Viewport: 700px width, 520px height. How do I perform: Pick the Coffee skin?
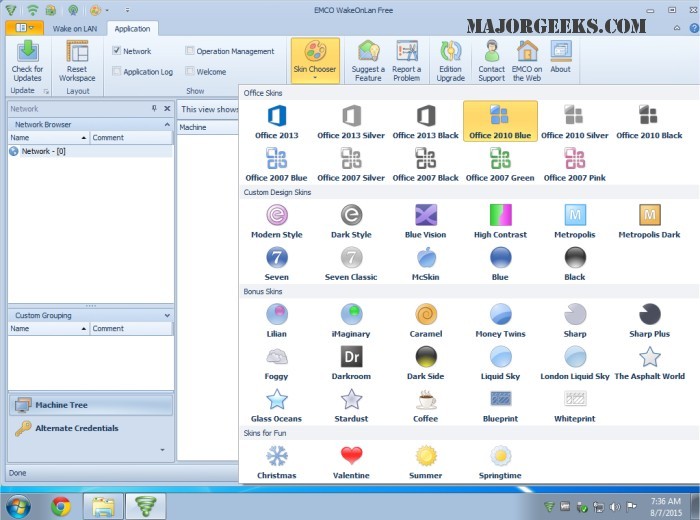[425, 406]
